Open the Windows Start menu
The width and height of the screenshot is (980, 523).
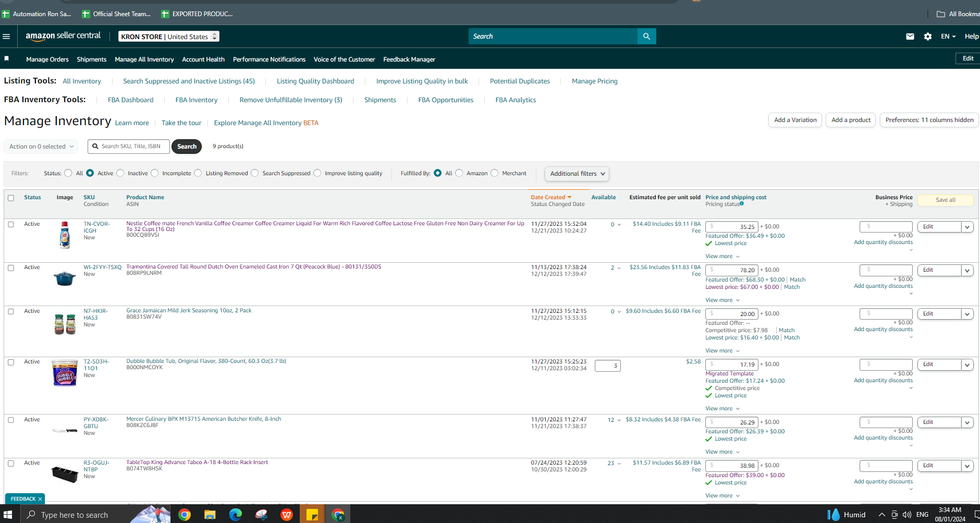pos(8,515)
